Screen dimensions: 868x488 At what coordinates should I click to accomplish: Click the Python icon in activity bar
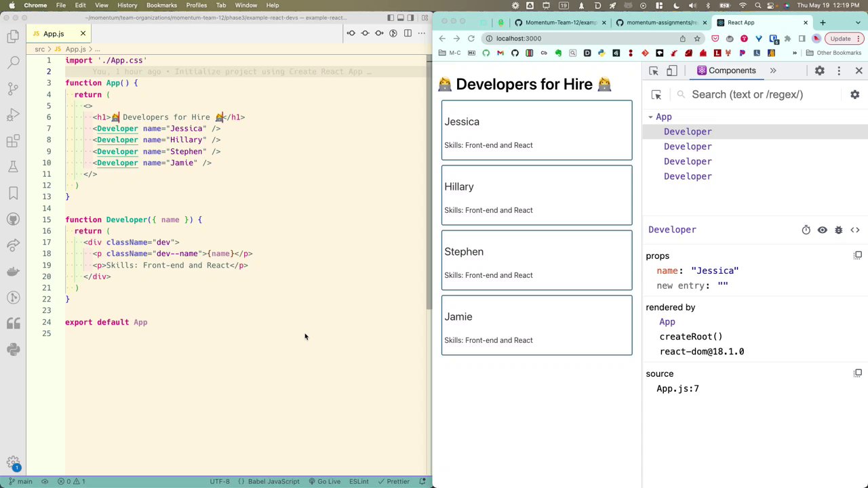click(x=13, y=349)
